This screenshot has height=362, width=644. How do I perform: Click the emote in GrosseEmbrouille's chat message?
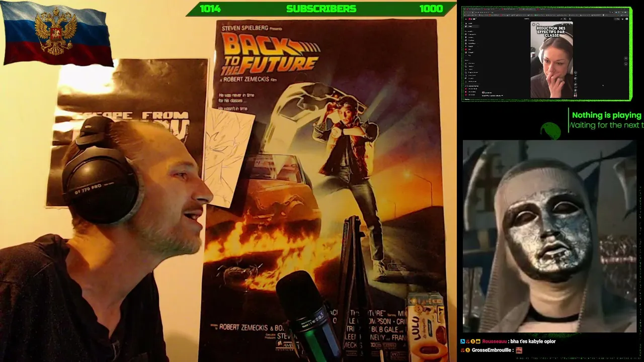click(519, 350)
